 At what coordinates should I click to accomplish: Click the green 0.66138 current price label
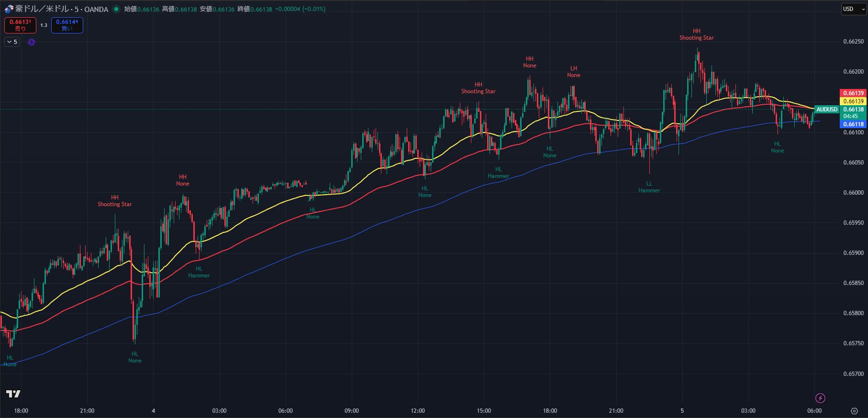[853, 110]
